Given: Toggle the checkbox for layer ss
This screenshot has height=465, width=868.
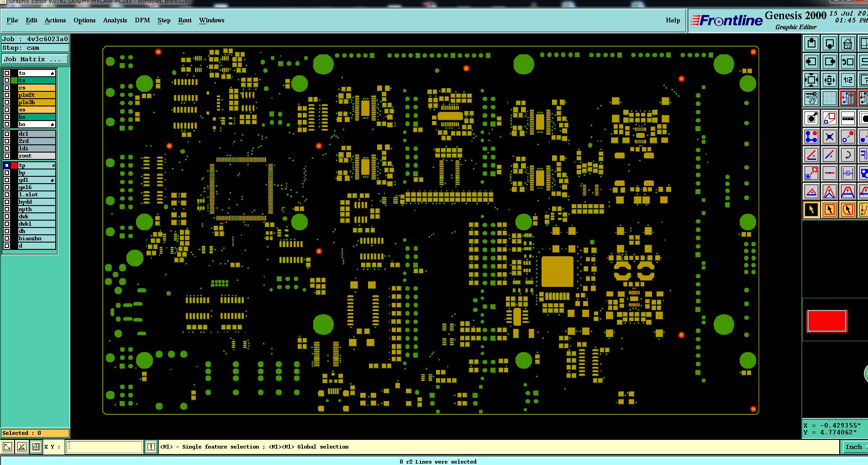Looking at the screenshot, I should point(7,110).
